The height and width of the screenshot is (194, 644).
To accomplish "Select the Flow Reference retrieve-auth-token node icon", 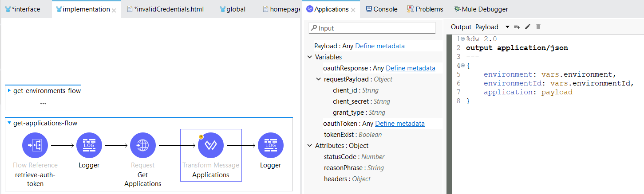I will (x=35, y=145).
